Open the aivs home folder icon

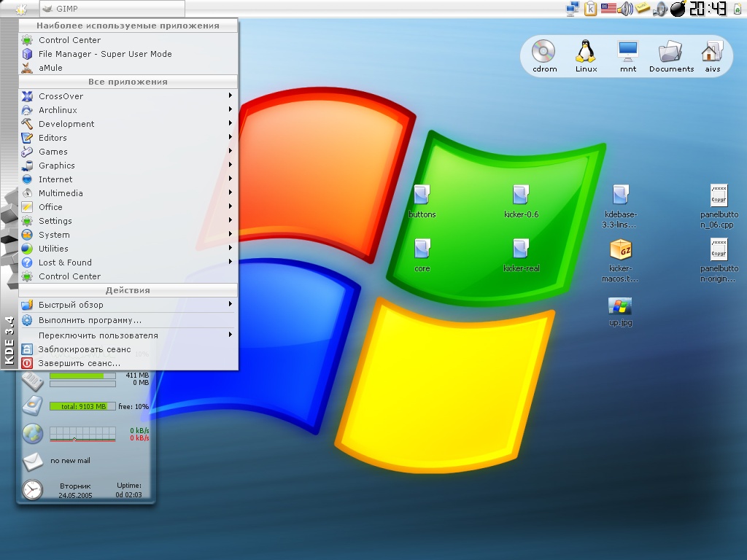712,55
